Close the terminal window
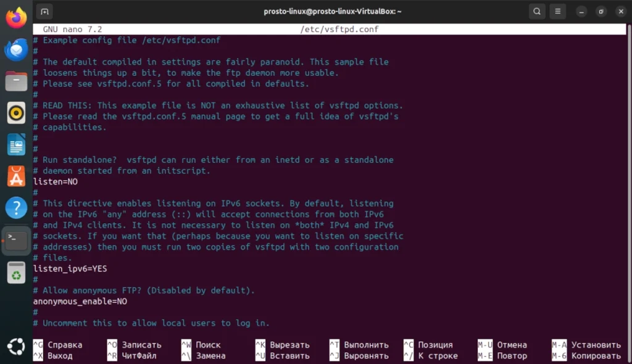This screenshot has height=364, width=632. click(621, 12)
